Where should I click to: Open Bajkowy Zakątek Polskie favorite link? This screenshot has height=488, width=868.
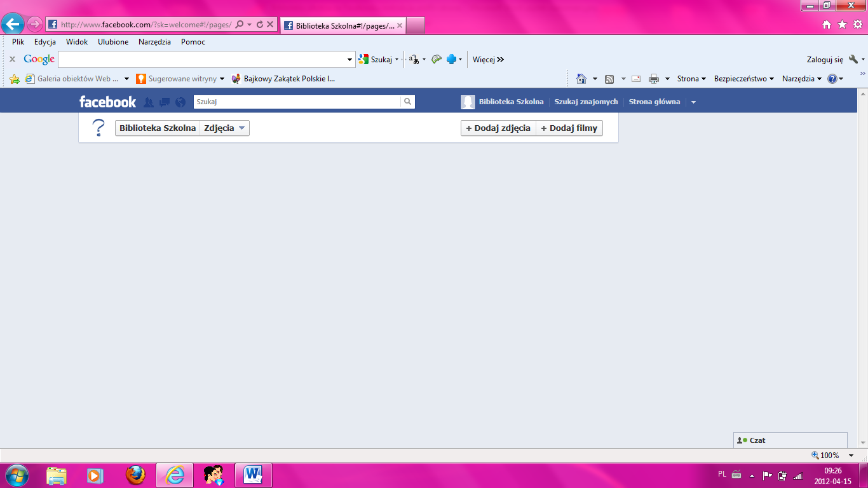pyautogui.click(x=283, y=79)
